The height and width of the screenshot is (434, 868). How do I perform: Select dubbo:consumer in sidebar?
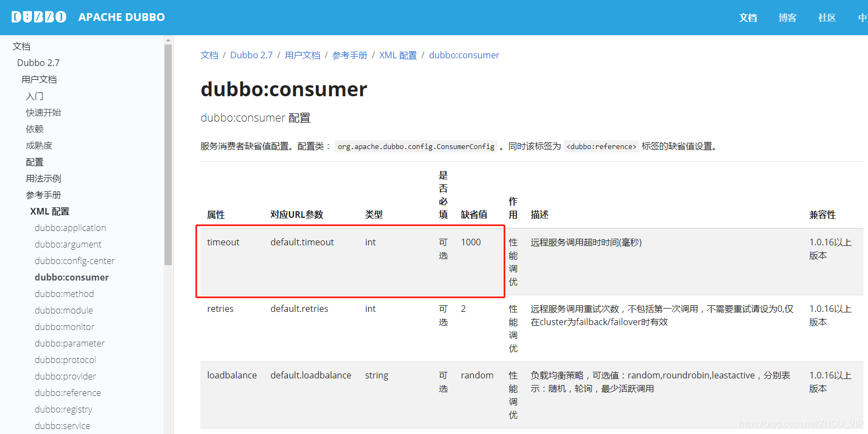(x=72, y=277)
